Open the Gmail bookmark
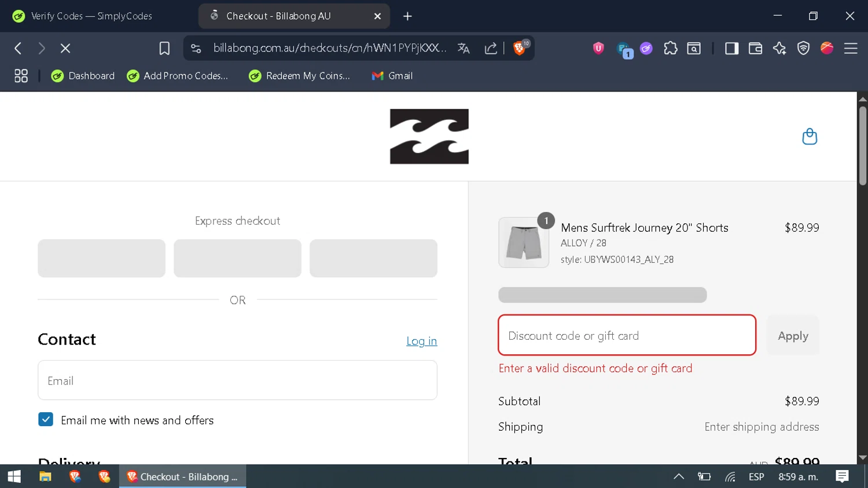The height and width of the screenshot is (488, 868). click(x=392, y=76)
